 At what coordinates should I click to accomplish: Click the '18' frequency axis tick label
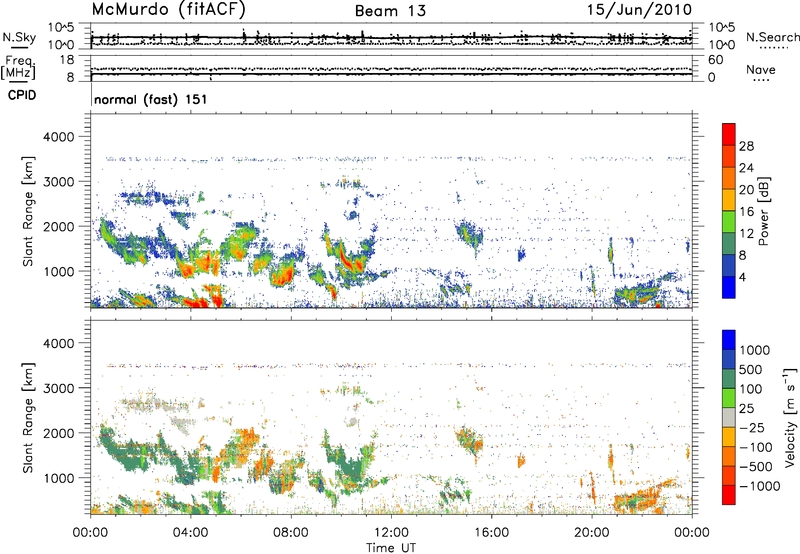click(x=67, y=60)
